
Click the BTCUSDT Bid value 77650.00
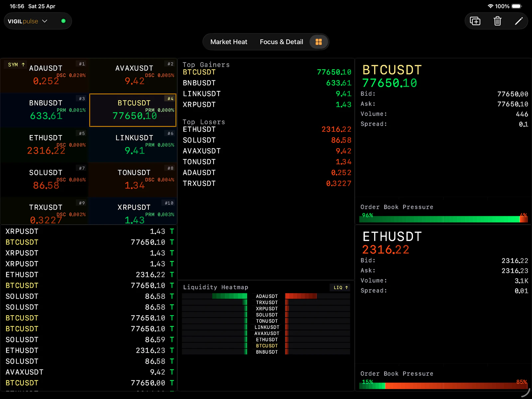pos(512,94)
